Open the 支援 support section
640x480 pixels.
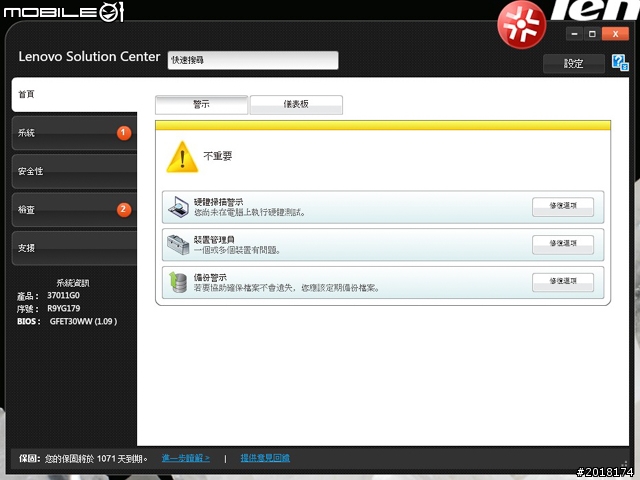(74, 248)
